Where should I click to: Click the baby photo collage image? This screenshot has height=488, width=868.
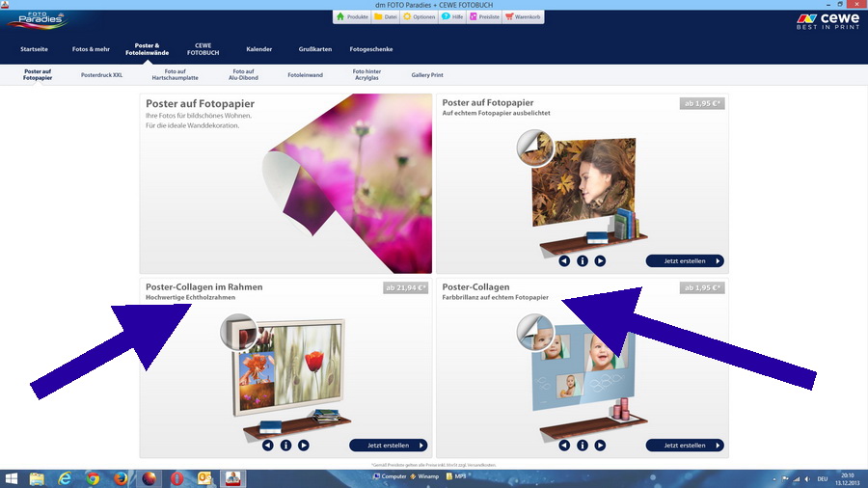click(x=584, y=368)
